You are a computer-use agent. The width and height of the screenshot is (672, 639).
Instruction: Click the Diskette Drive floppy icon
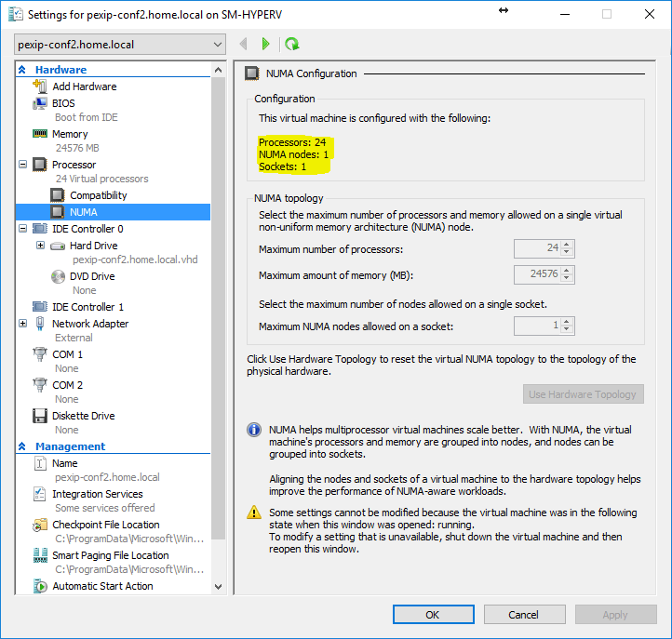(40, 416)
